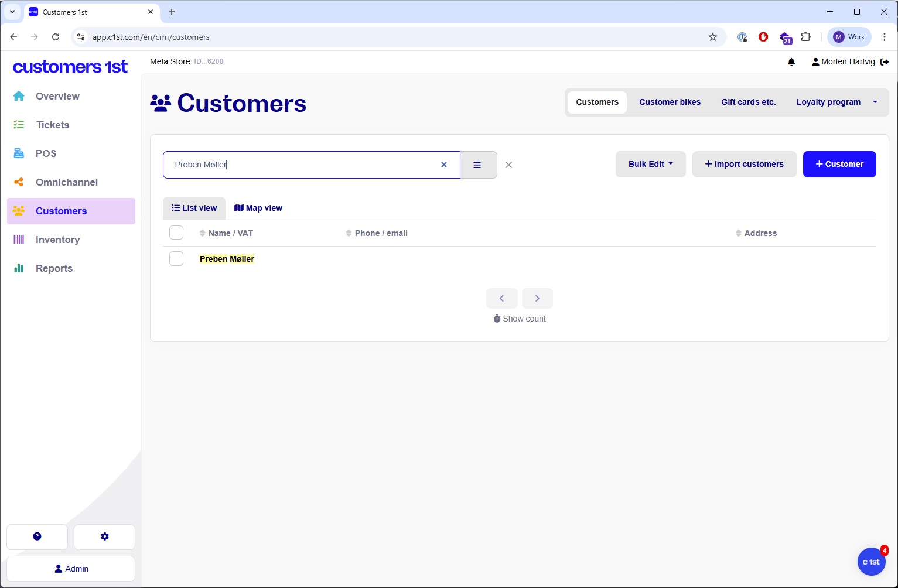Open the Gift cards etc. tab
This screenshot has height=588, width=898.
tap(748, 102)
